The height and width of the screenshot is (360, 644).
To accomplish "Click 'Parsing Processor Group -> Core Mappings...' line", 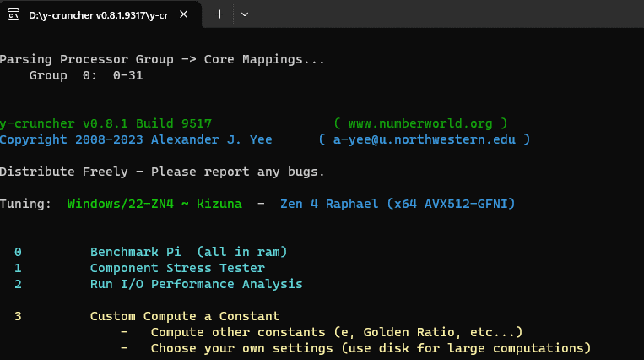I will 162,59.
